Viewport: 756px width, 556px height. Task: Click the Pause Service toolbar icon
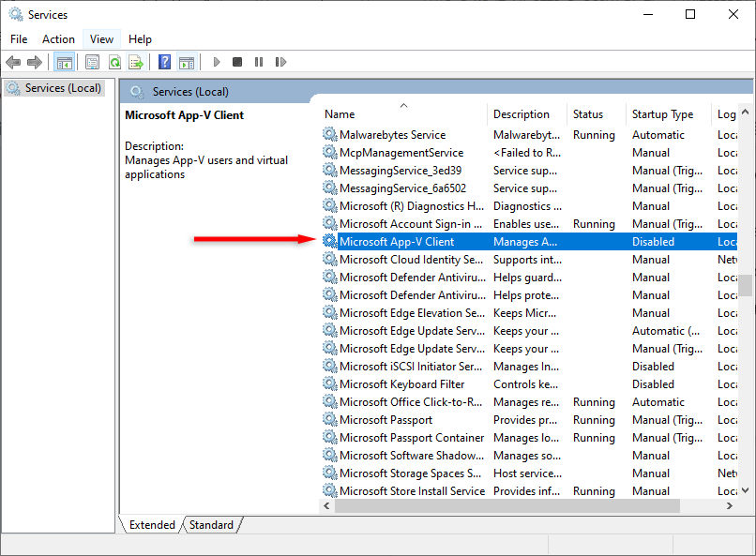point(259,62)
